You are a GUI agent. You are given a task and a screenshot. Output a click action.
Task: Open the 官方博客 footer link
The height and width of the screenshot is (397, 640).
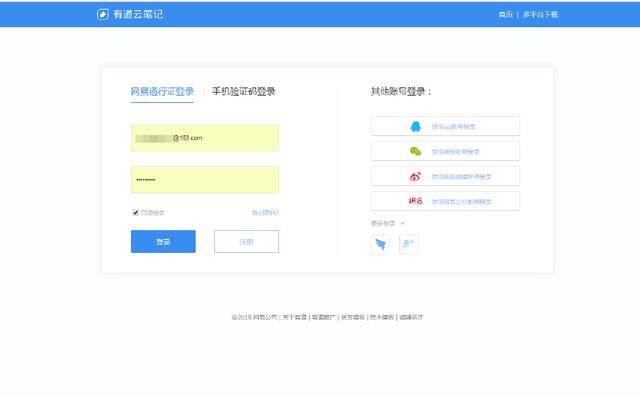tap(353, 317)
